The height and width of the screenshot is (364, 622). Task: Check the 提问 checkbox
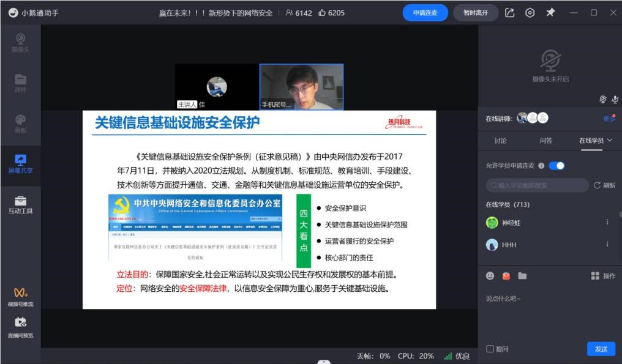pyautogui.click(x=490, y=349)
